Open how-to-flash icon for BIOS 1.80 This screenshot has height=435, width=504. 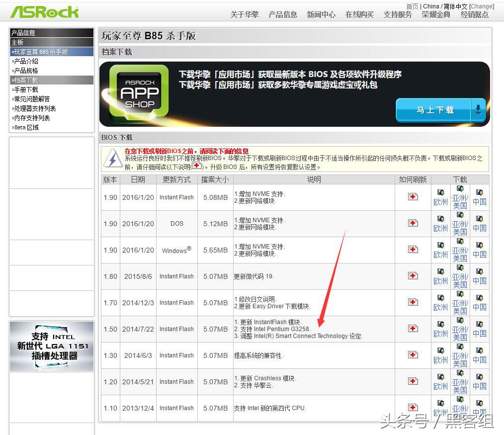413,276
